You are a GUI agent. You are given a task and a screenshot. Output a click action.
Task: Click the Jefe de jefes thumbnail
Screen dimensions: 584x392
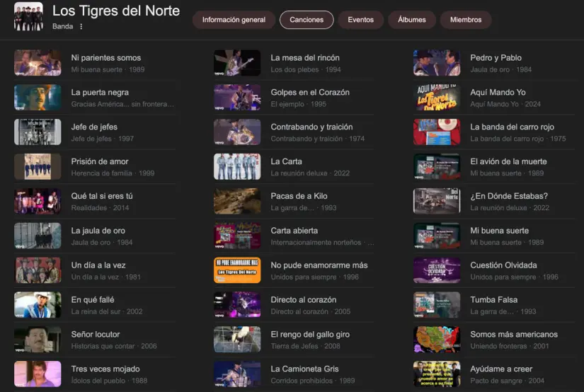click(38, 132)
